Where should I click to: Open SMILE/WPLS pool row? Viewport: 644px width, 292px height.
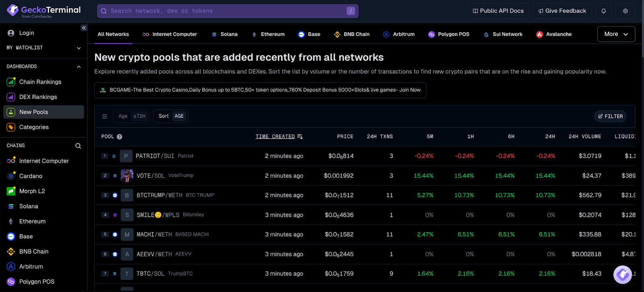pos(365,215)
